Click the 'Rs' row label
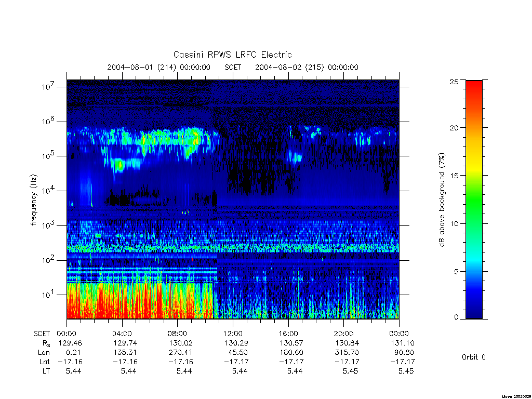The height and width of the screenshot is (399, 532). tap(46, 343)
